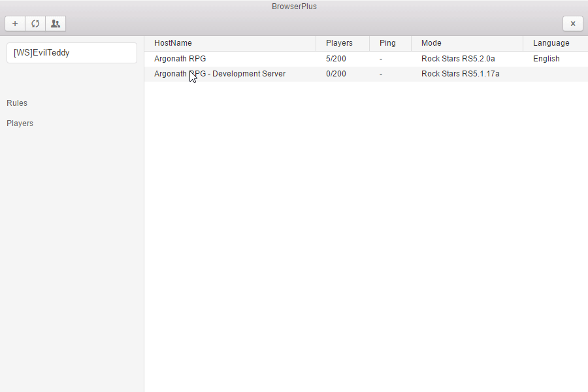The height and width of the screenshot is (392, 588).
Task: Click the add server plus icon
Action: click(x=15, y=24)
